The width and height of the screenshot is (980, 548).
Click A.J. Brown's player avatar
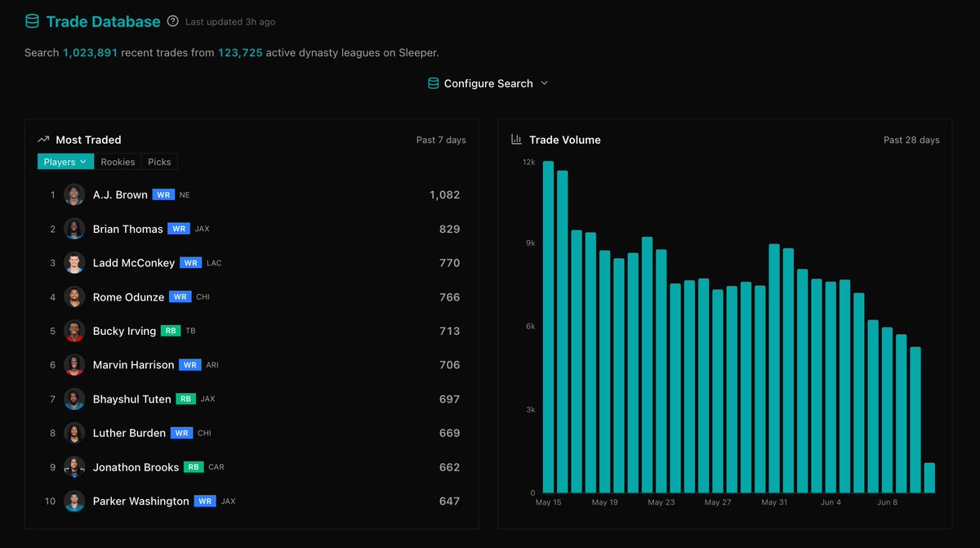pos(74,195)
